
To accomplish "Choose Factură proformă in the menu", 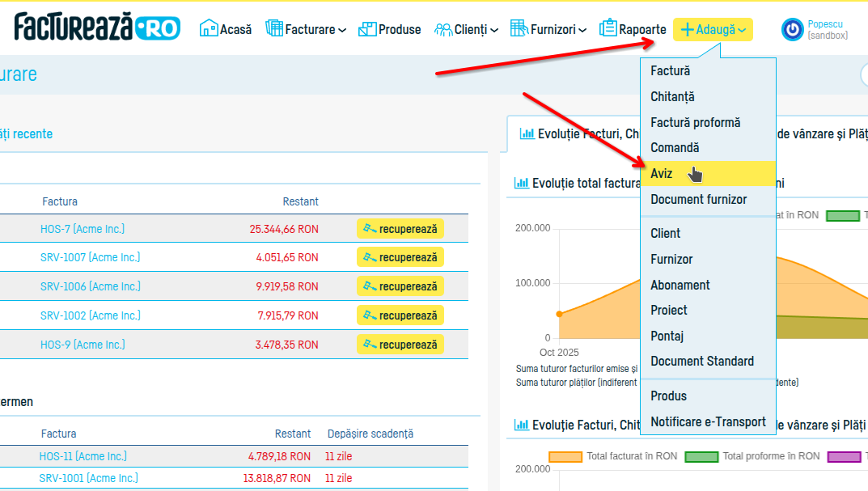I will click(695, 122).
